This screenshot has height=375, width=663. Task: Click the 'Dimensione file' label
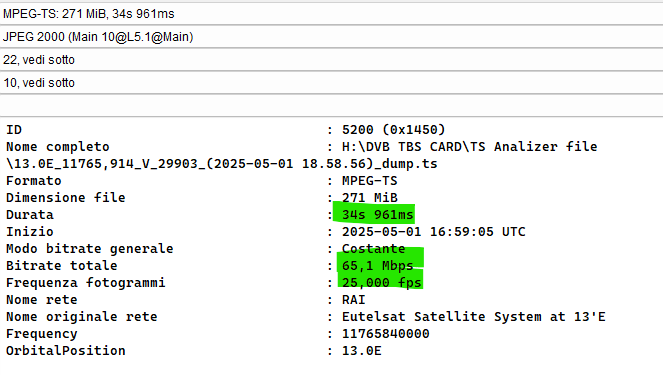point(66,197)
